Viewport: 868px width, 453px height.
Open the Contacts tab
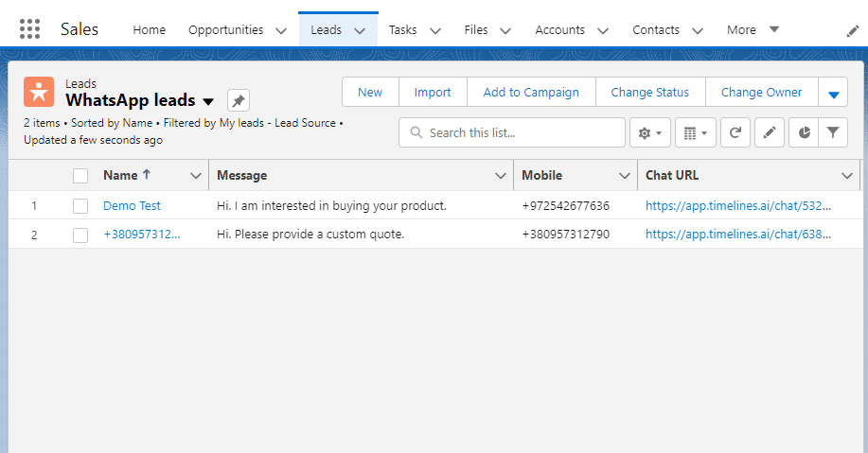coord(656,30)
